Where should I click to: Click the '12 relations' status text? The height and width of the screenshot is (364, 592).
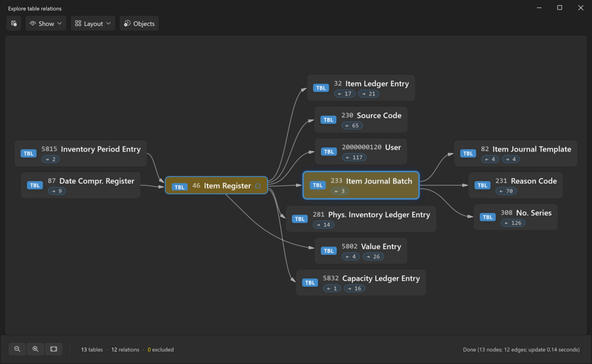click(x=125, y=350)
